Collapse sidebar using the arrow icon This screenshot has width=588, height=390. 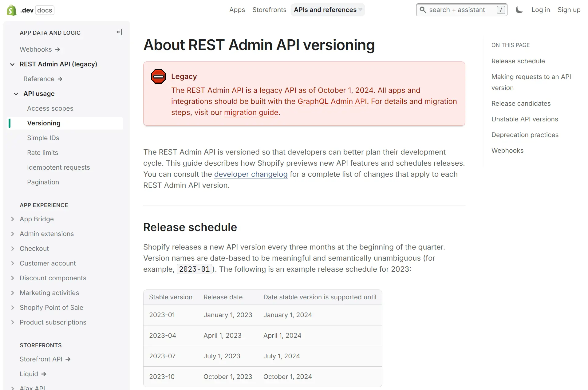(119, 32)
